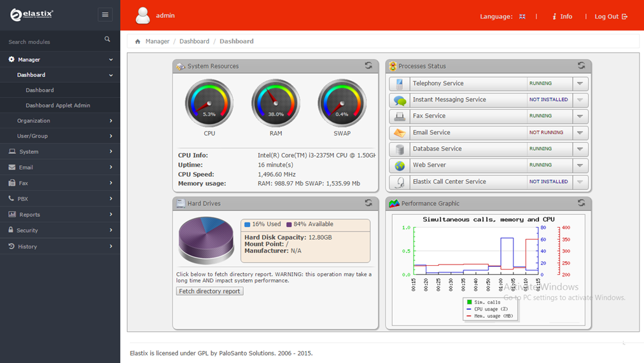The image size is (644, 363).
Task: Click the Hard Drives panel icon
Action: [181, 203]
